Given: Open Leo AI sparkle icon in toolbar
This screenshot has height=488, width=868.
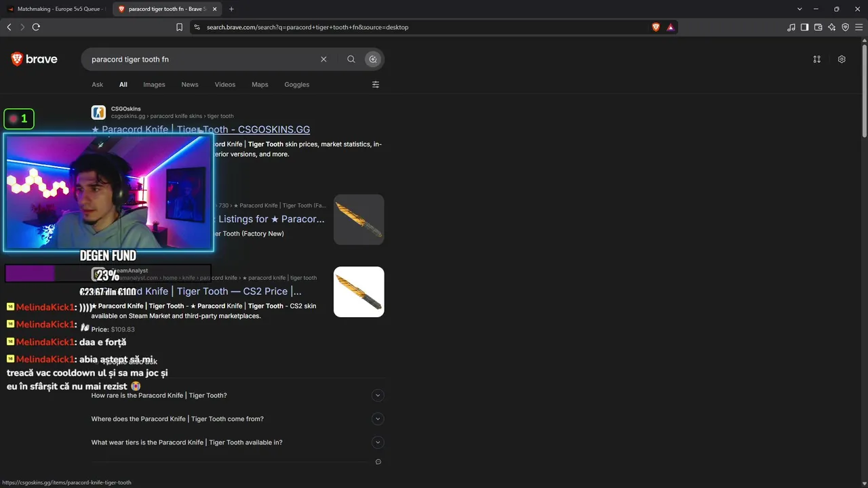Looking at the screenshot, I should (831, 27).
